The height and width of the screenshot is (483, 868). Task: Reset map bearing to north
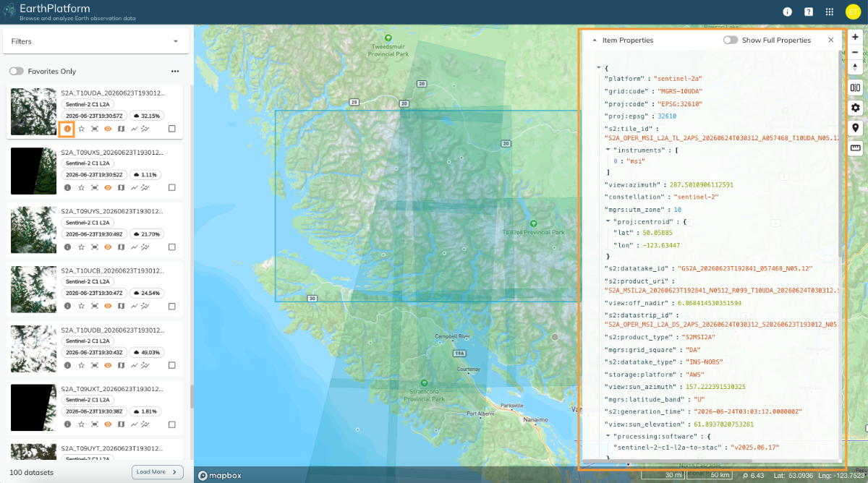[856, 67]
